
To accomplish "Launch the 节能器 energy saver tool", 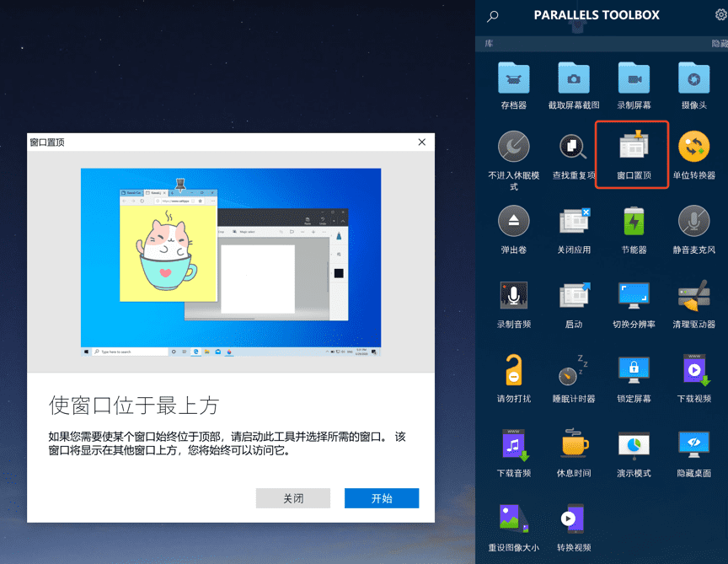I will point(634,223).
